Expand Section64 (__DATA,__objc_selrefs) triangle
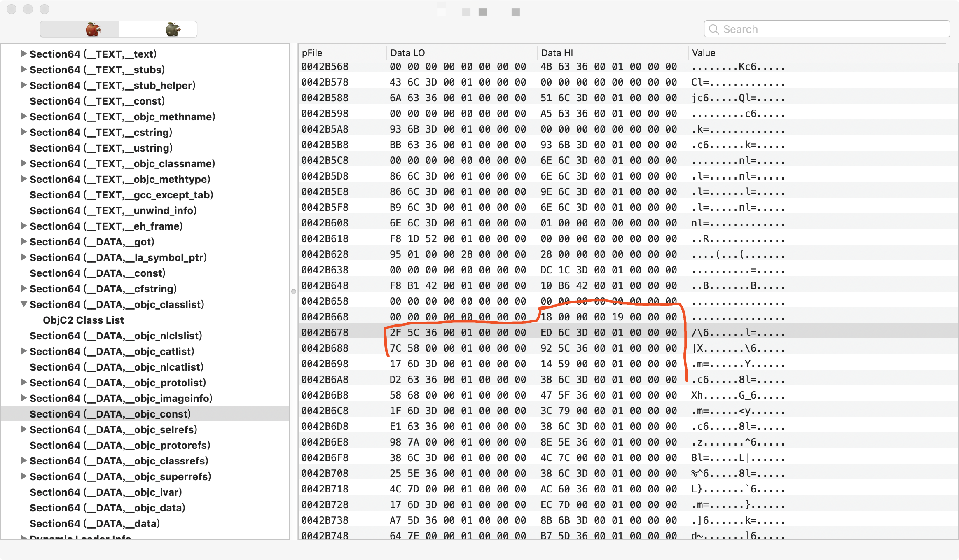959x560 pixels. [x=23, y=429]
